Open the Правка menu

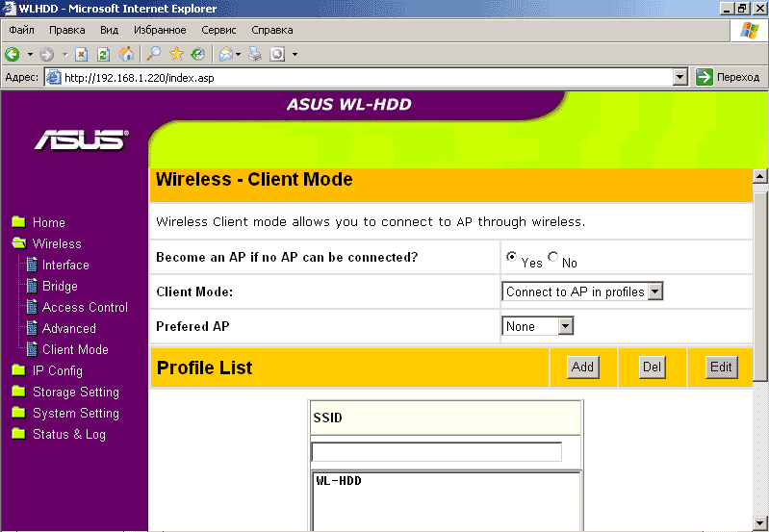click(x=67, y=30)
